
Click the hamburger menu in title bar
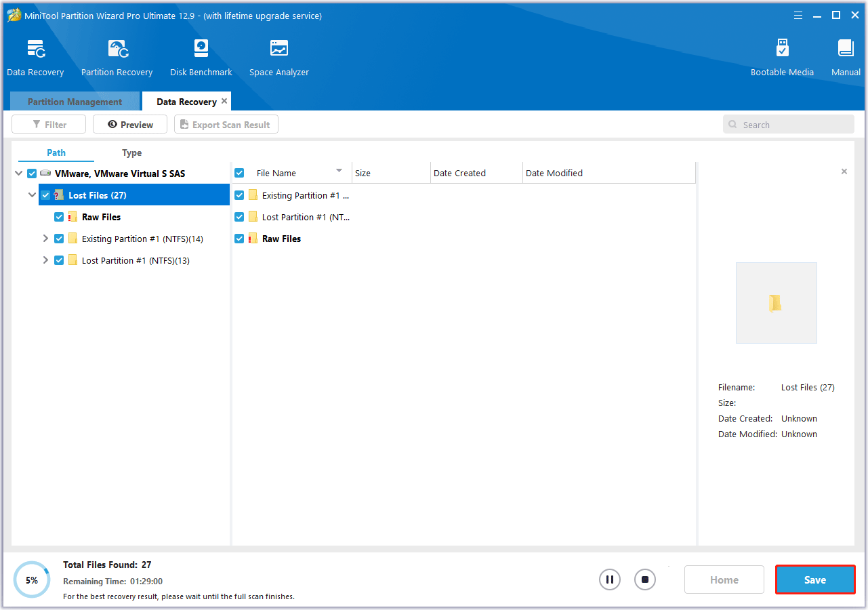pyautogui.click(x=798, y=15)
